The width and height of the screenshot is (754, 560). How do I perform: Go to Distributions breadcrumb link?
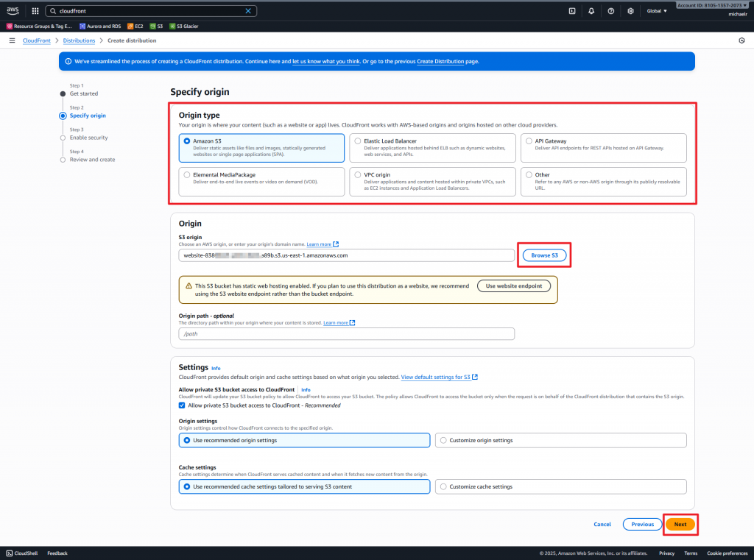point(79,40)
